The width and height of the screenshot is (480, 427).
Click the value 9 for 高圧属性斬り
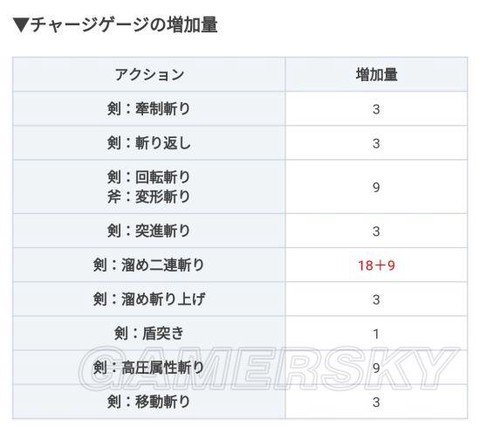[376, 368]
